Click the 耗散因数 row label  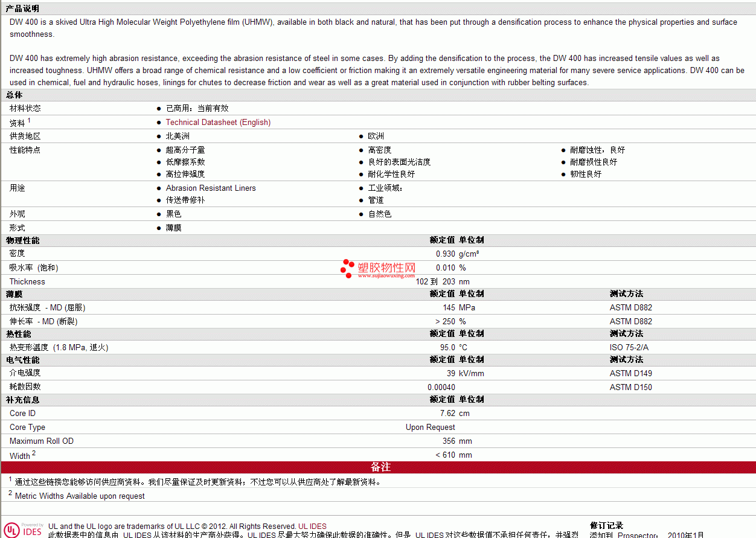25,387
